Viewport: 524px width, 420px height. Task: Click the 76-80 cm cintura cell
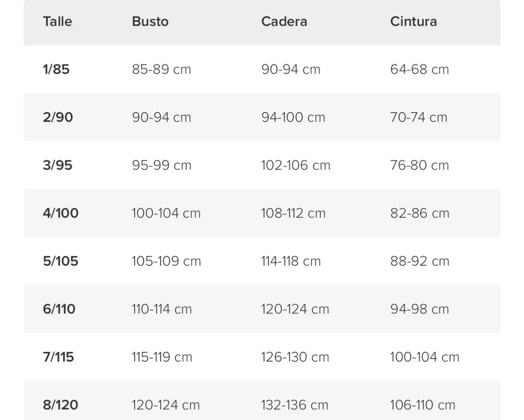[419, 165]
